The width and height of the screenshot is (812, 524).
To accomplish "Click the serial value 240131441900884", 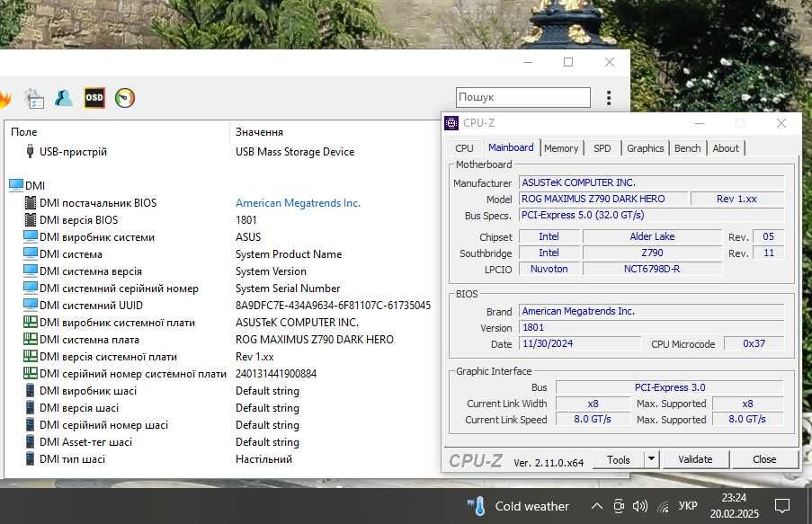I will pyautogui.click(x=276, y=373).
